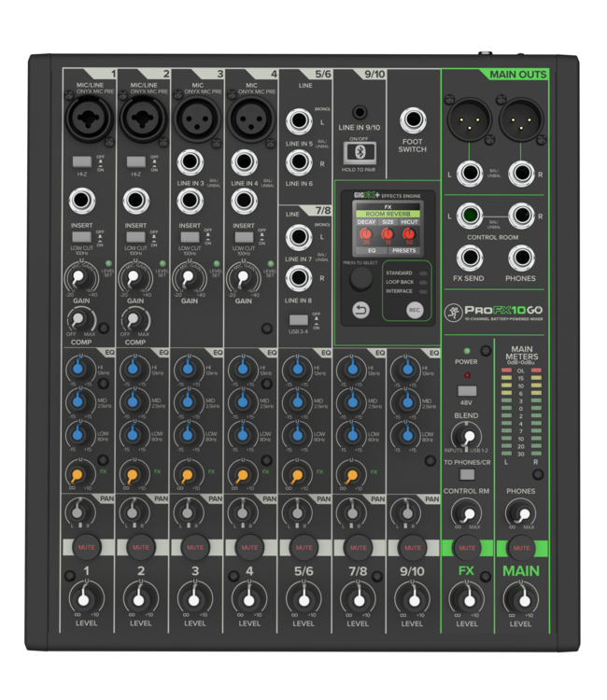Select the PRESETS tab on FX screen
This screenshot has height=700, width=607.
click(403, 250)
